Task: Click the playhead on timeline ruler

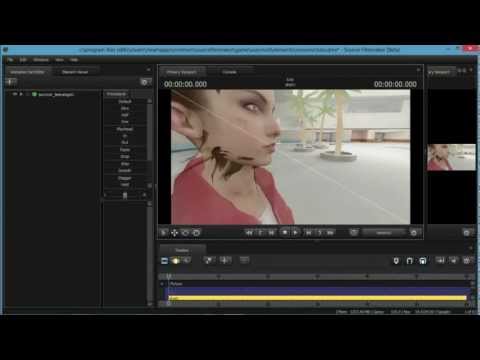Action: pyautogui.click(x=169, y=276)
